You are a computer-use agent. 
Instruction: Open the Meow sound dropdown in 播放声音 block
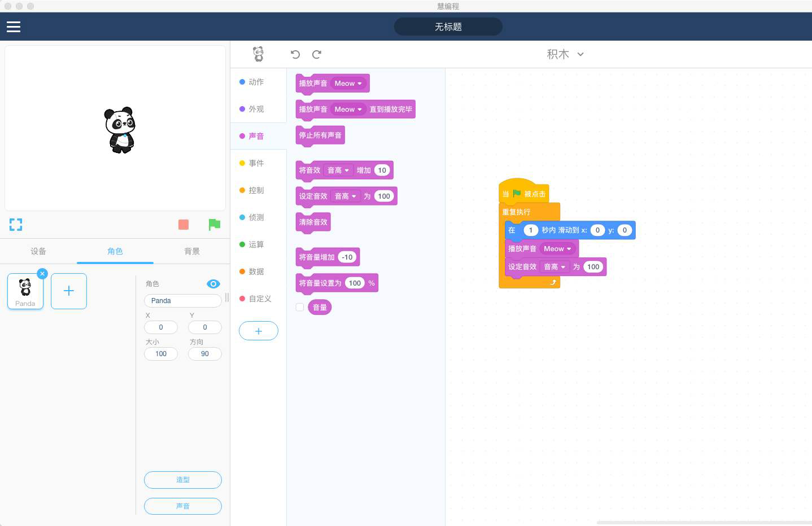[x=348, y=83]
